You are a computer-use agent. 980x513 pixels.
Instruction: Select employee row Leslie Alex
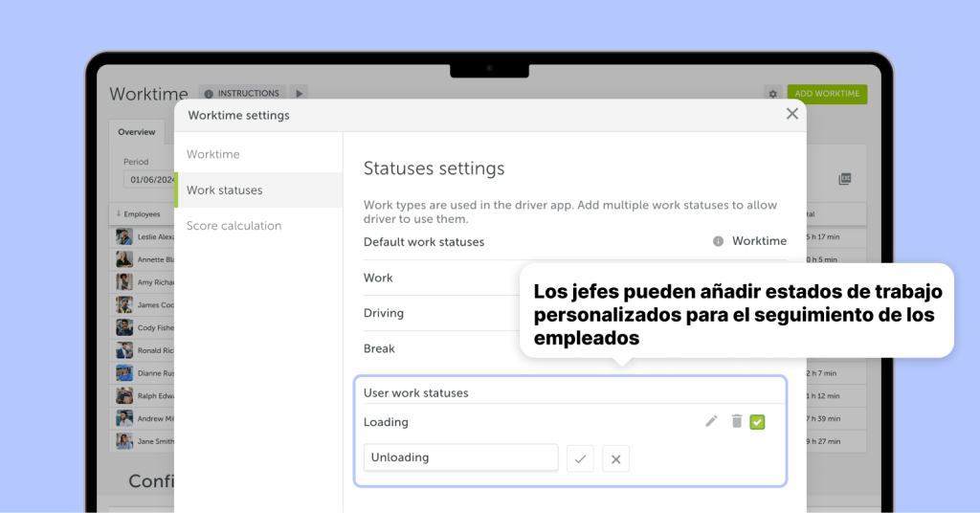[x=143, y=236]
